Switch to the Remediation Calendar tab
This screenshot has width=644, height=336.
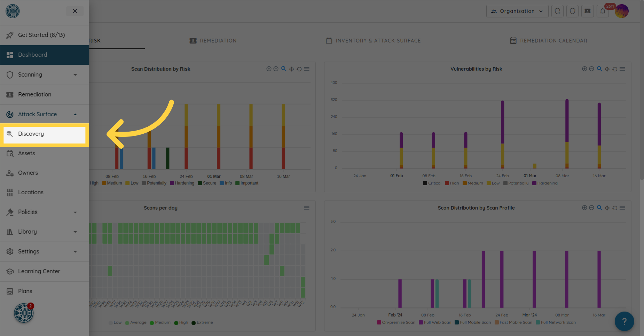point(548,41)
